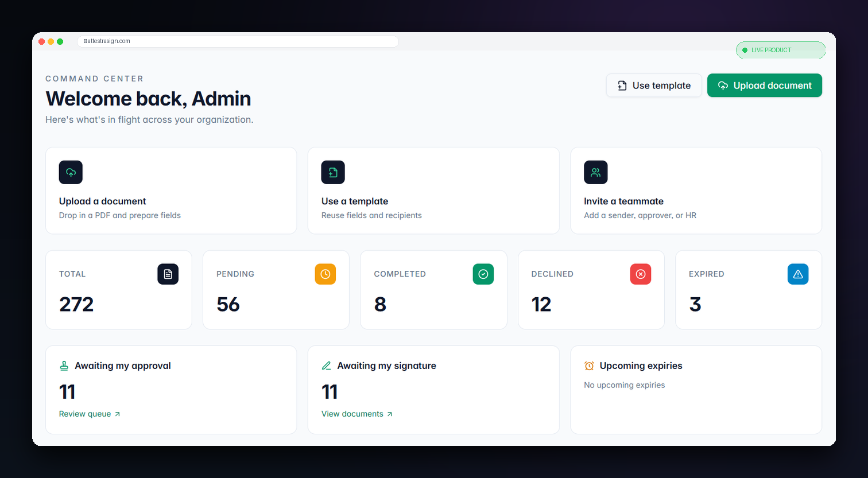Click the pen icon beside Awaiting my signature
The image size is (868, 478).
tap(326, 366)
